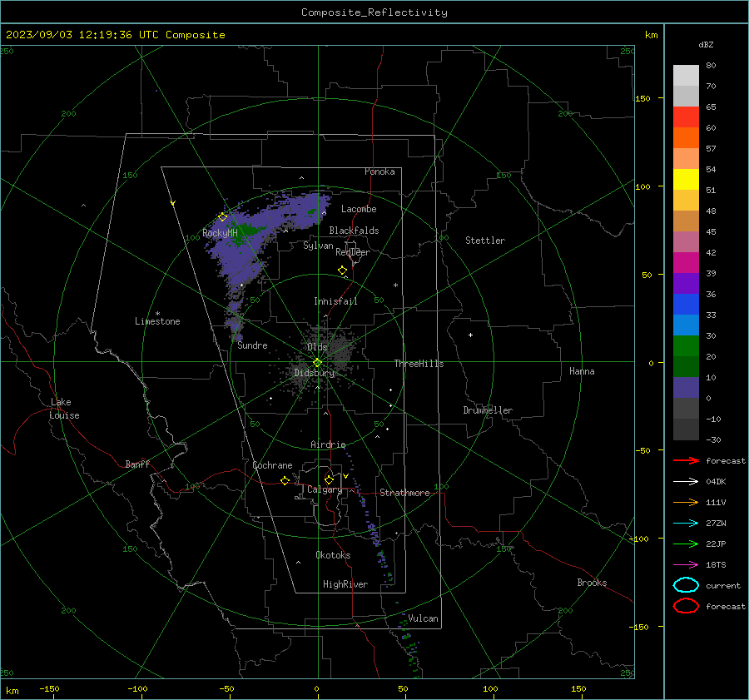Click the Ponoka town label
Image resolution: width=749 pixels, height=700 pixels.
[x=379, y=171]
